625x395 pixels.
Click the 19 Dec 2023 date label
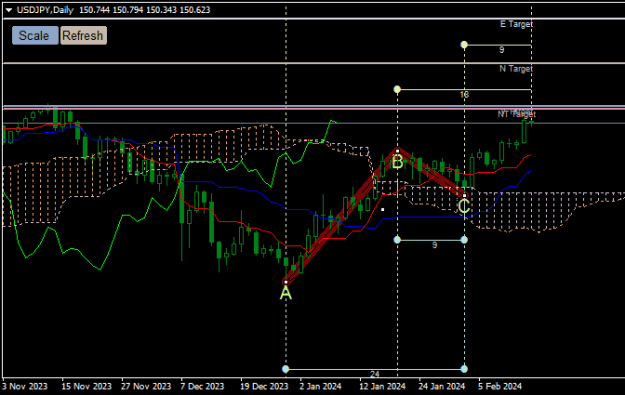click(264, 386)
